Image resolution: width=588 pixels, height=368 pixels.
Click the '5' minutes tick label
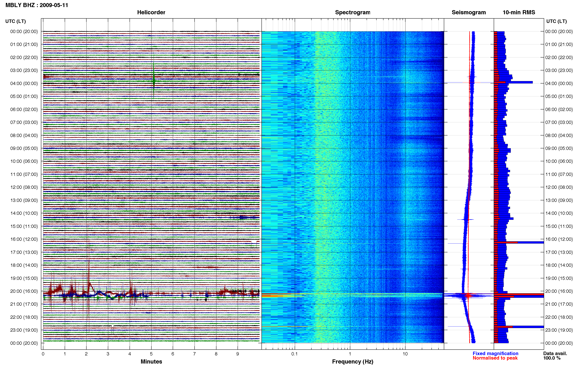click(x=151, y=354)
